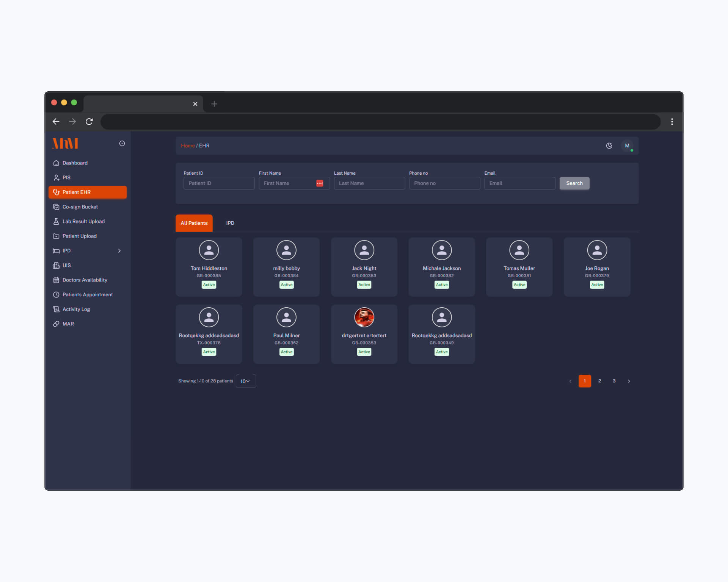Screen dimensions: 728x582
Task: Go to Lab Result Upload
Action: pyautogui.click(x=83, y=221)
